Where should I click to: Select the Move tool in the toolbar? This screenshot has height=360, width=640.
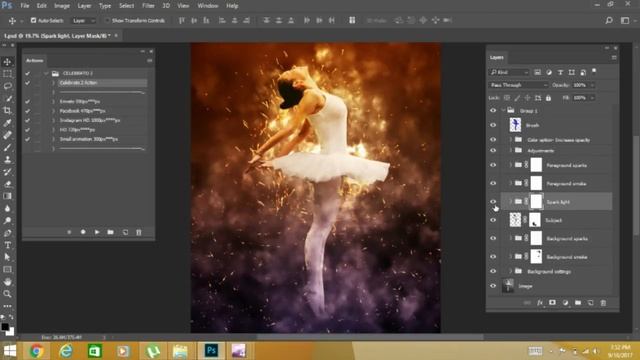[7, 62]
